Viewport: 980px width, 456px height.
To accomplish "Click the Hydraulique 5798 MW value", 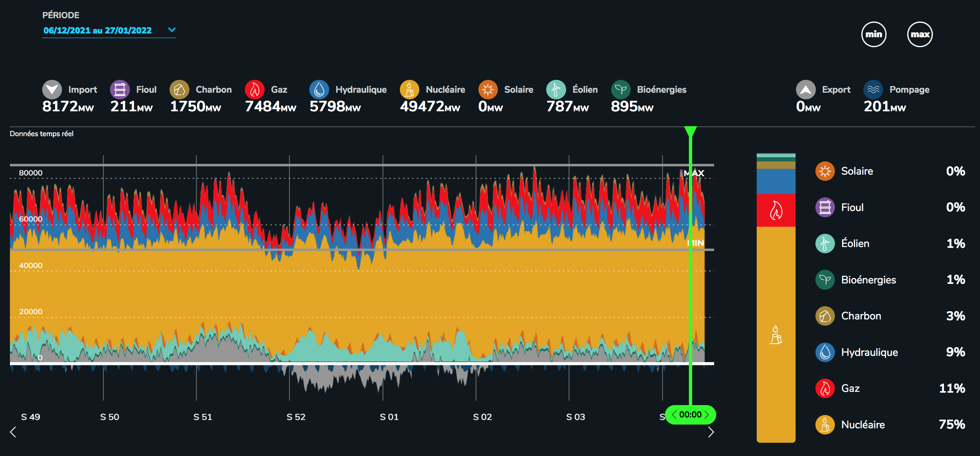I will (x=335, y=107).
